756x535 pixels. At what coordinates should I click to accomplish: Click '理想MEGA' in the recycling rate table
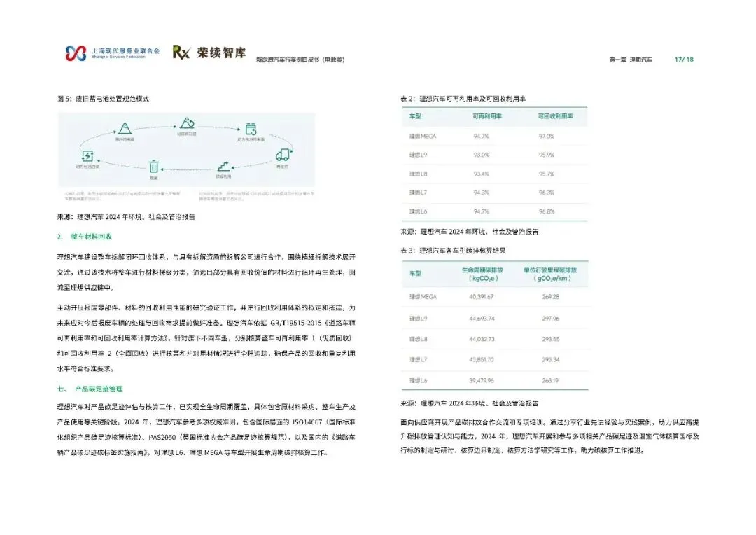pyautogui.click(x=423, y=137)
